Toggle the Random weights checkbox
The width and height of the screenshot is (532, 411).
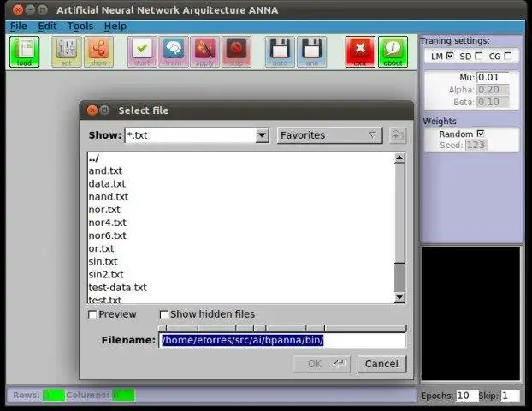click(x=481, y=134)
